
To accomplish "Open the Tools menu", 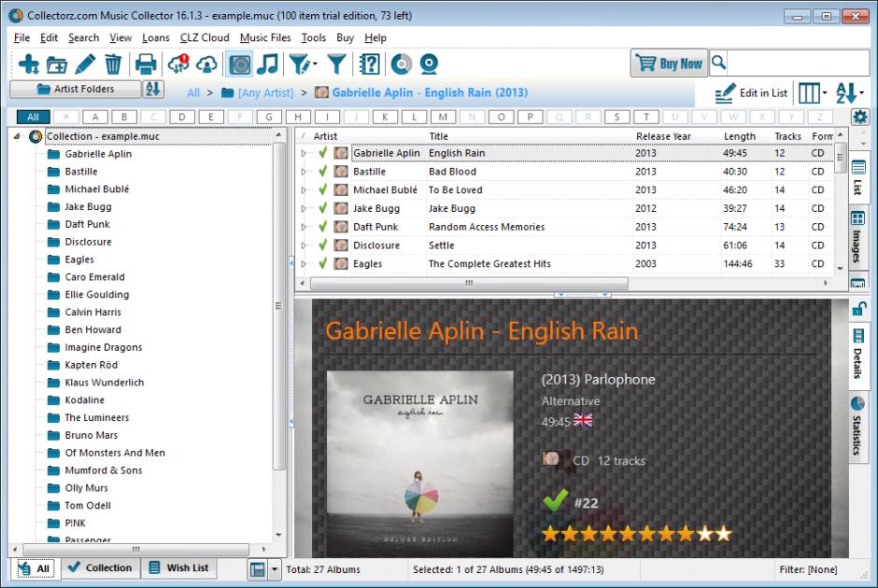I will [x=314, y=38].
